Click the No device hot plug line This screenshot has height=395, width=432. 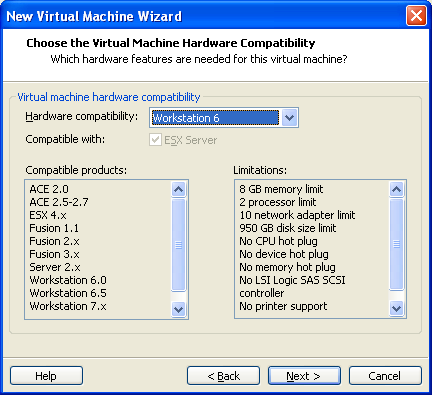coord(284,254)
